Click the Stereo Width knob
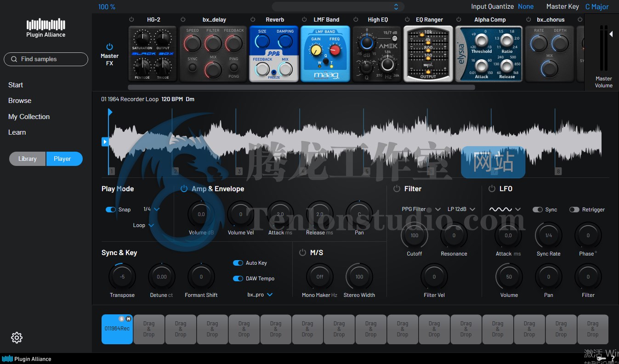The image size is (619, 364). pyautogui.click(x=359, y=277)
